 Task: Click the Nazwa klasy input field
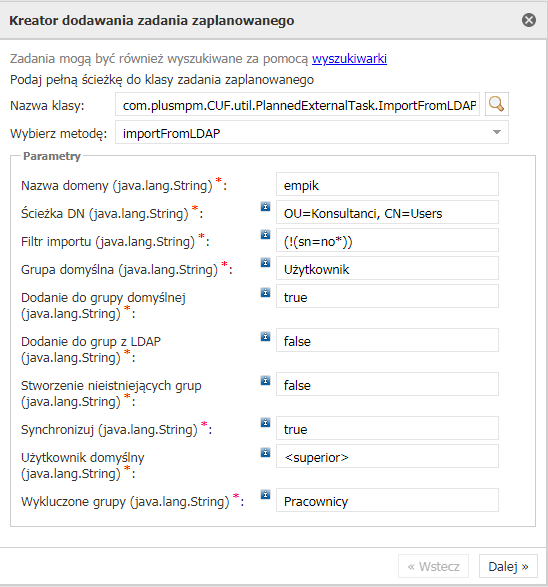(x=297, y=104)
